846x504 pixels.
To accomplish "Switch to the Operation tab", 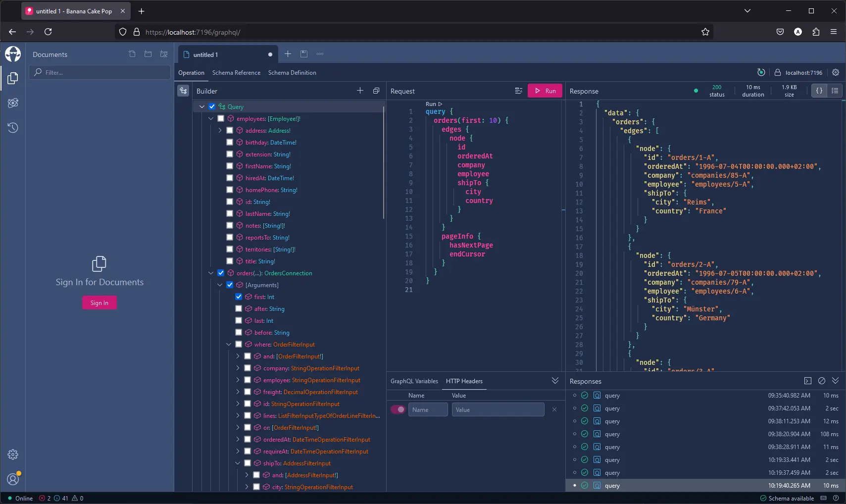I will [x=191, y=72].
